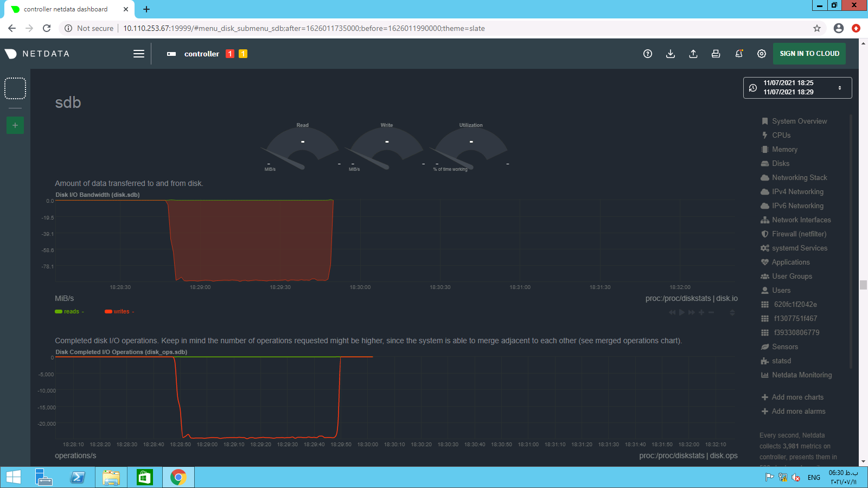The width and height of the screenshot is (868, 488).
Task: Click the import snapshot download icon
Action: (671, 54)
